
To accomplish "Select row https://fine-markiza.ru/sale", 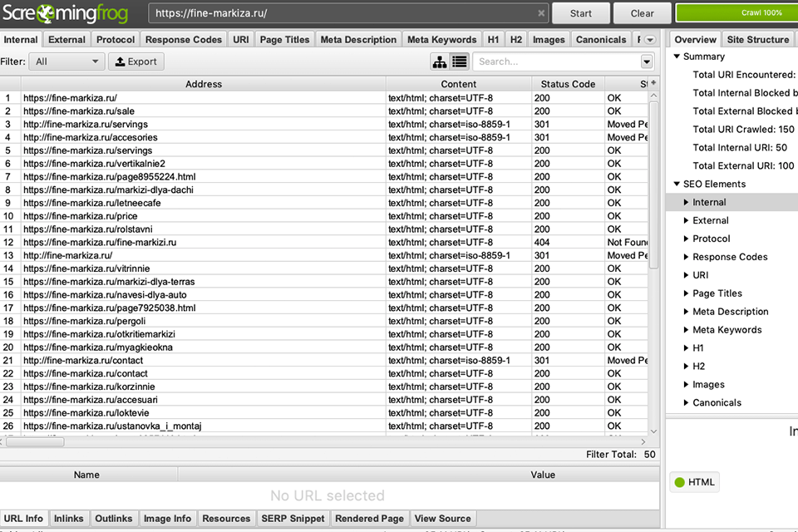I will pos(324,111).
